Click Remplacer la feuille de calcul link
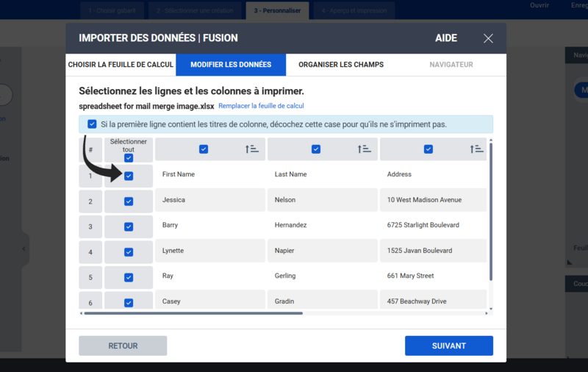 [261, 106]
